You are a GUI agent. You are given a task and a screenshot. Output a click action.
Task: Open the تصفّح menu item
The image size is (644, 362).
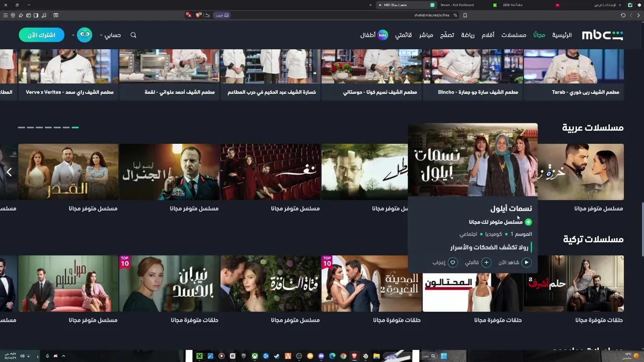tap(447, 35)
